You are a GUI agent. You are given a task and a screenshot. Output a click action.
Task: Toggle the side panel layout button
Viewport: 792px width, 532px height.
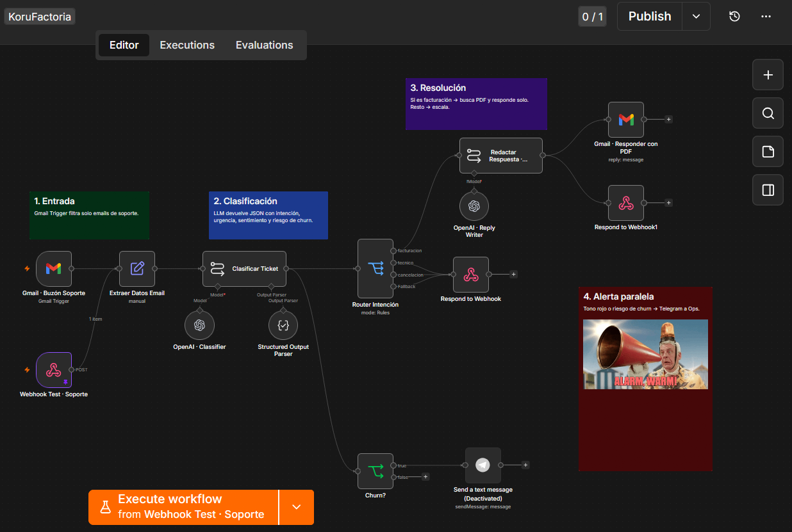click(768, 189)
